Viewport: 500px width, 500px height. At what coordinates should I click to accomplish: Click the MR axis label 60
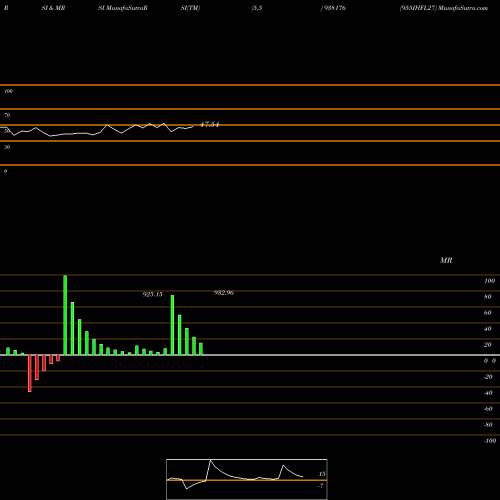click(x=487, y=313)
